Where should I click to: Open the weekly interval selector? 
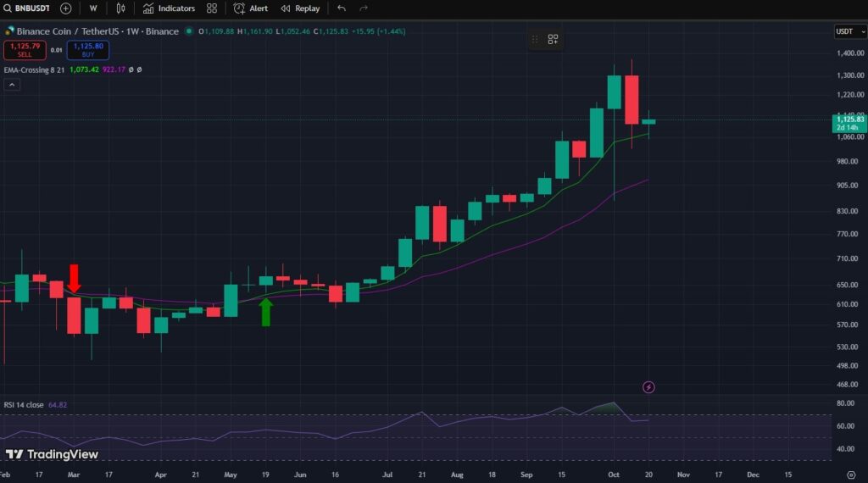(93, 8)
